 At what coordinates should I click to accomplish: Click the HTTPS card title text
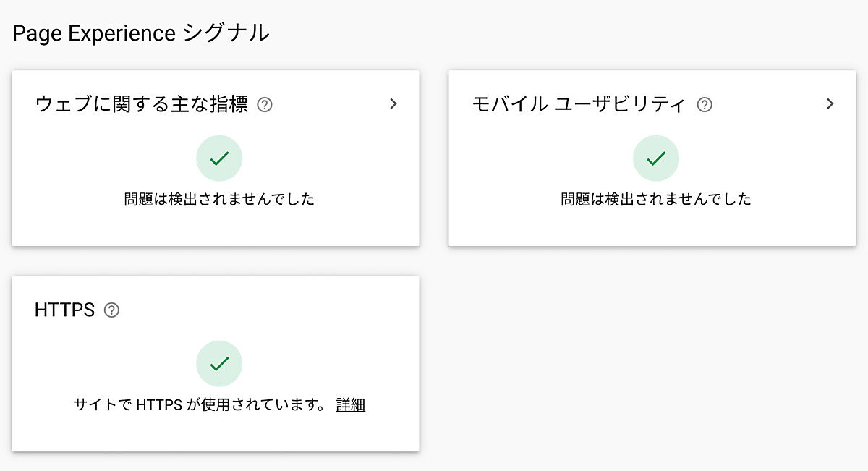64,310
